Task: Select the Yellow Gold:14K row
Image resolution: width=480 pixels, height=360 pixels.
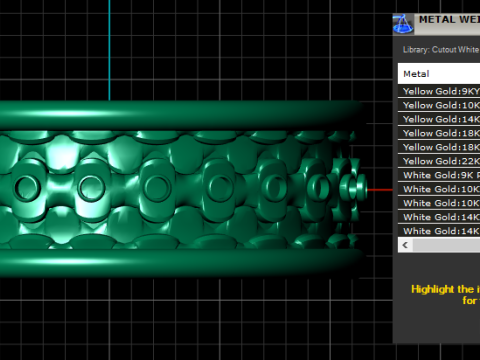Action: coord(439,119)
